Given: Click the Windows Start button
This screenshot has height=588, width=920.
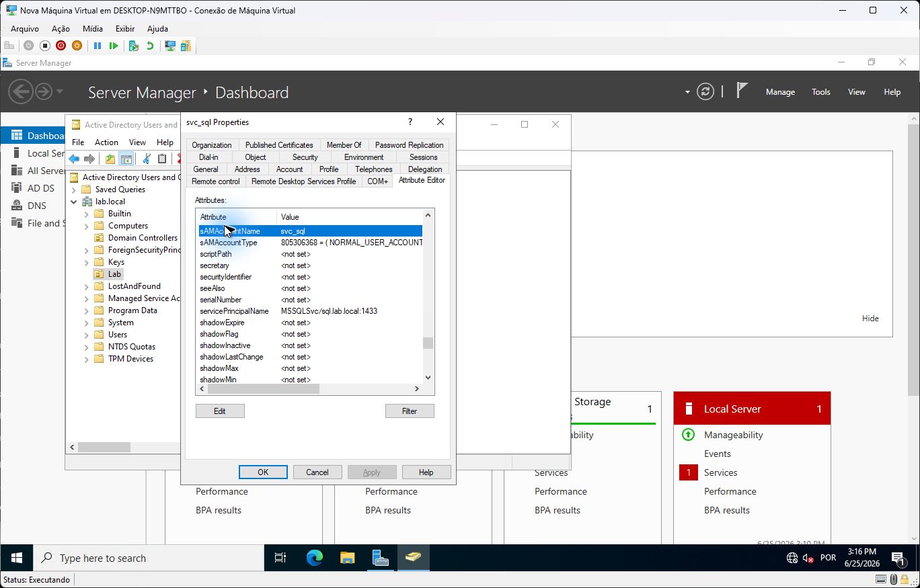Looking at the screenshot, I should tap(17, 558).
